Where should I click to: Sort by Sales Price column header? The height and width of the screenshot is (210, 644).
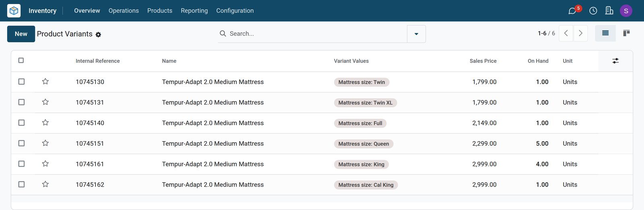pyautogui.click(x=483, y=61)
